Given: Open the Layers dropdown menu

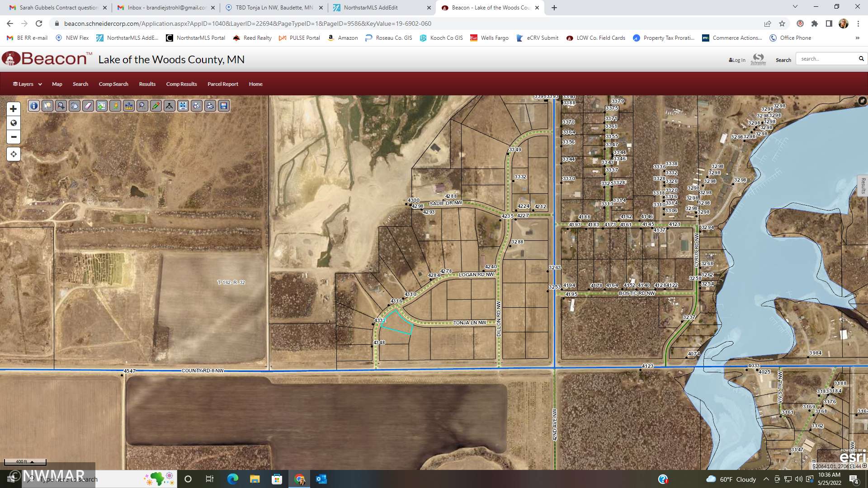Looking at the screenshot, I should 27,84.
